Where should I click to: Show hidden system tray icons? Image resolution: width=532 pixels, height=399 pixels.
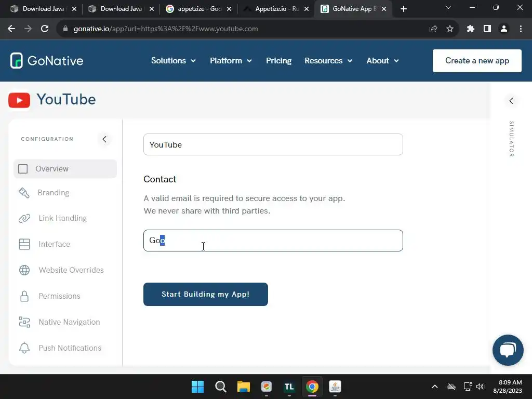point(435,387)
